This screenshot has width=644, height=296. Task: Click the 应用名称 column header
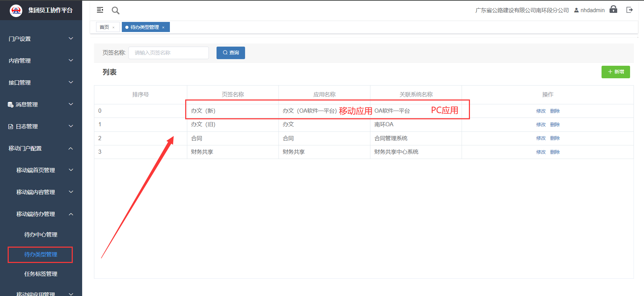click(x=324, y=95)
